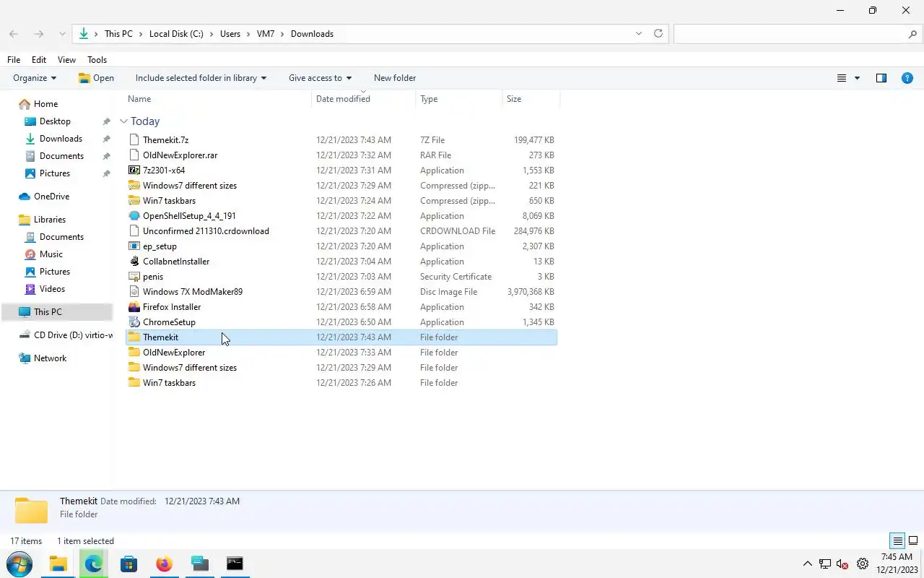Click the muted volume tray icon
Viewport: 924px width, 578px height.
click(842, 564)
